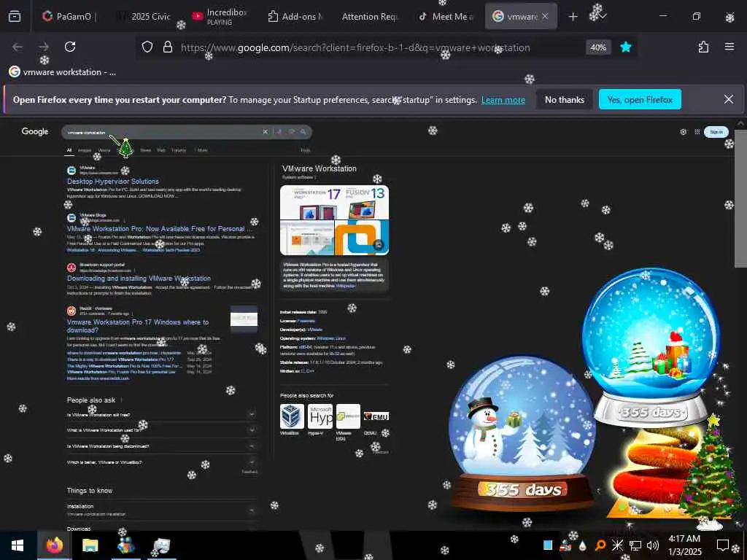Click the Google Sign in button
Screen dimensions: 747x560
pos(716,132)
